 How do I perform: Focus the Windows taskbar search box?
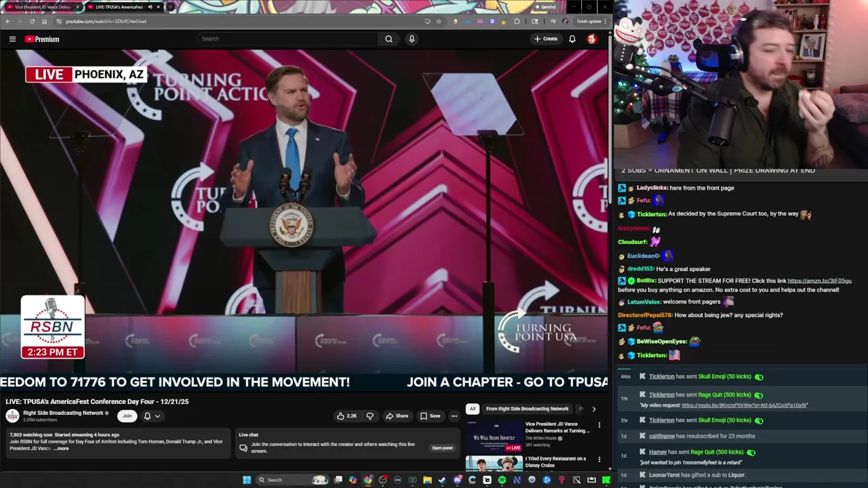coord(292,480)
